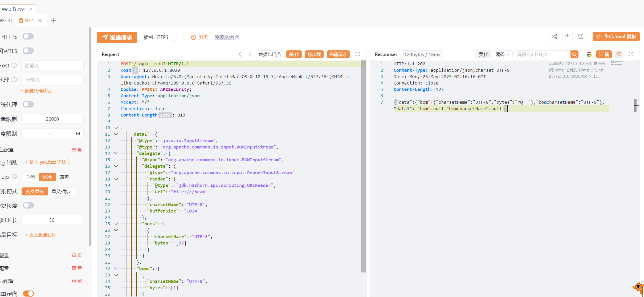Image resolution: width=644 pixels, height=297 pixels.
Task: Click the info icon next to 代理
Action: pyautogui.click(x=14, y=80)
